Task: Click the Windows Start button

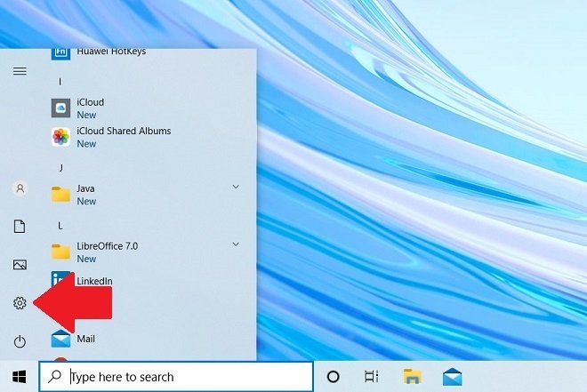Action: (x=20, y=377)
